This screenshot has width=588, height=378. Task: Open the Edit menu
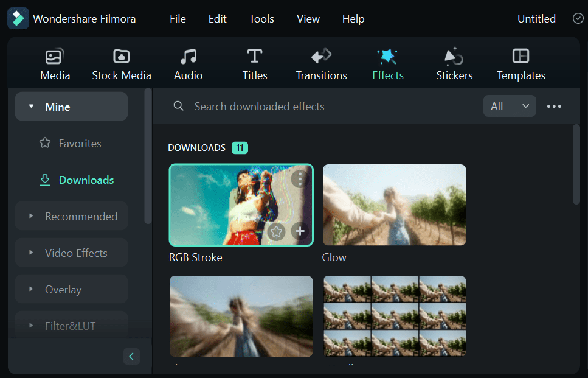coord(218,19)
